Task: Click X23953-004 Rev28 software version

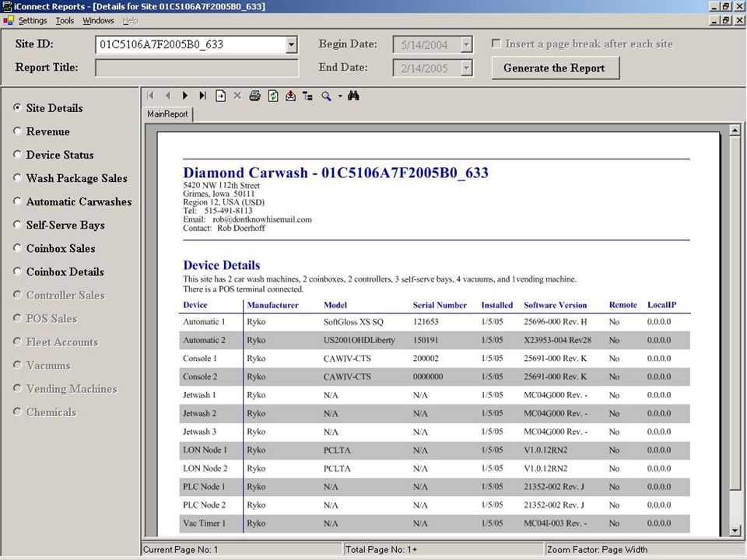Action: click(x=557, y=340)
